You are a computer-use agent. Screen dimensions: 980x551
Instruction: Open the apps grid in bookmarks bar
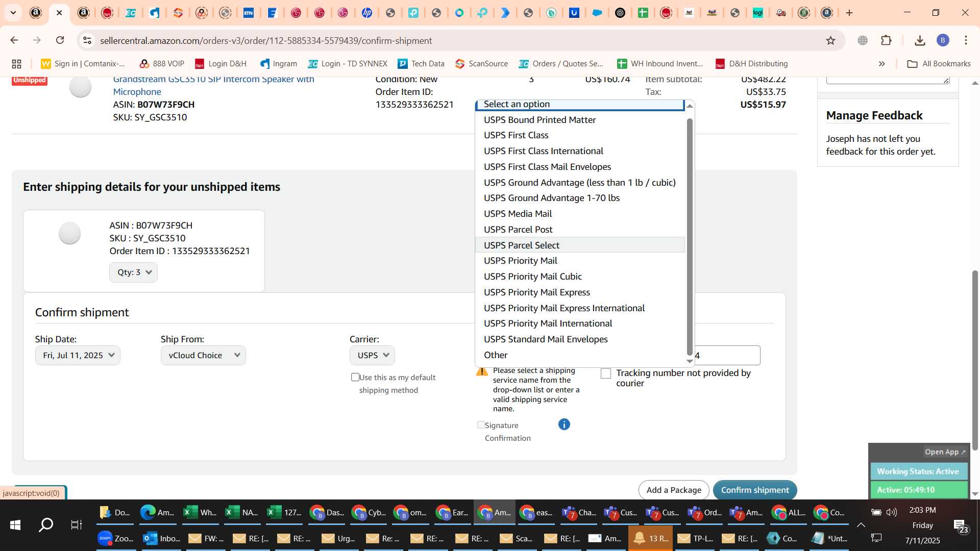[x=16, y=64]
